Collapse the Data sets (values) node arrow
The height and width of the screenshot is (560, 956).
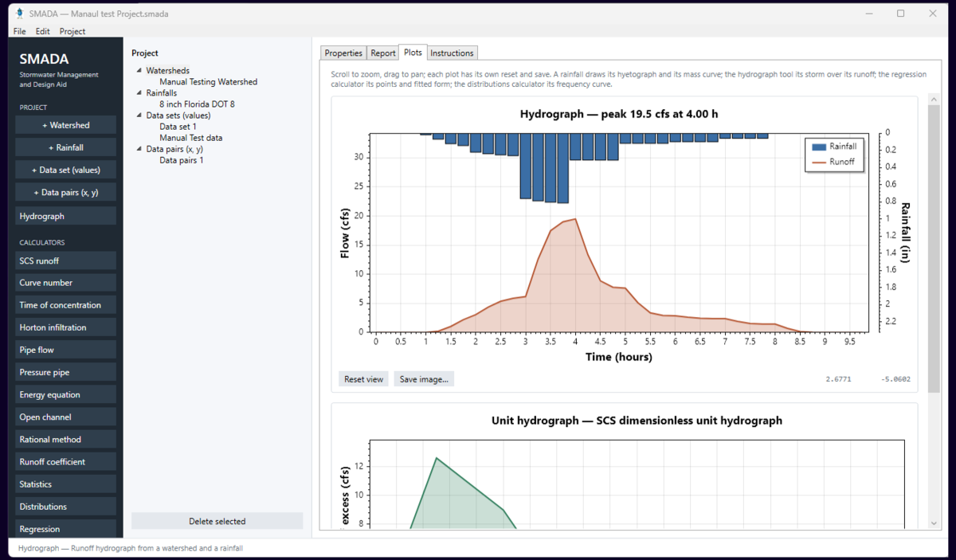click(x=139, y=116)
